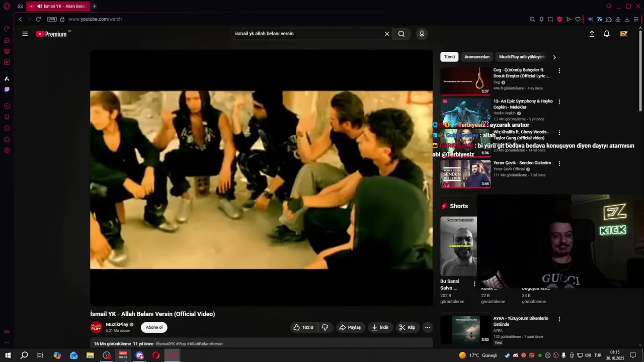Clear the search box with the X
The width and height of the screenshot is (644, 362).
click(387, 34)
